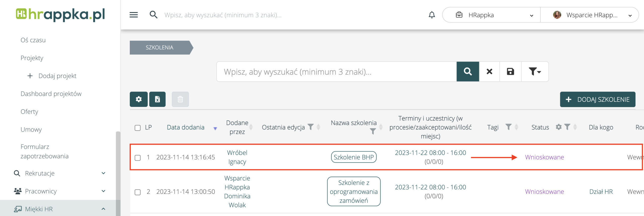644x216 pixels.
Task: Sort the Tagi column arrows
Action: click(x=516, y=127)
